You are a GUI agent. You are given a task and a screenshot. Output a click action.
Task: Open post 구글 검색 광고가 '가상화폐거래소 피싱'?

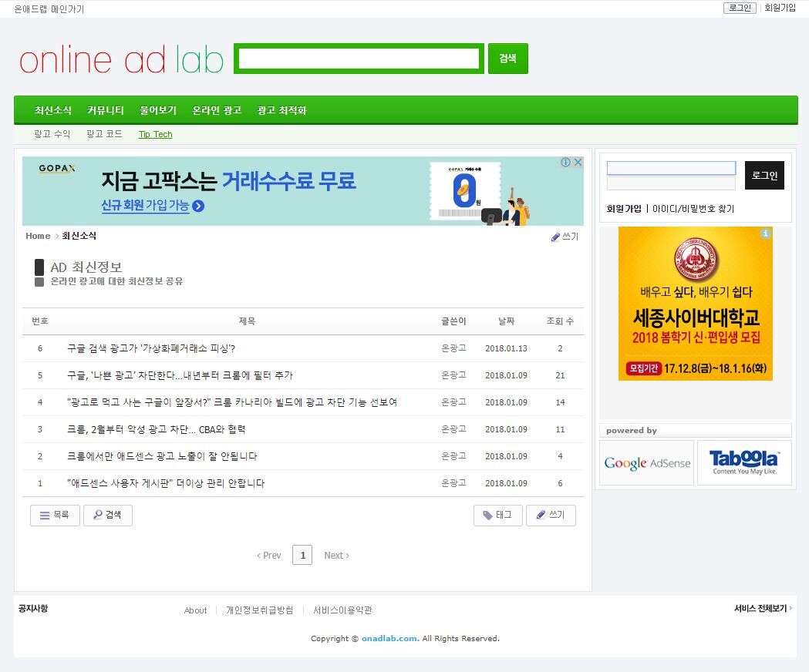click(x=151, y=348)
